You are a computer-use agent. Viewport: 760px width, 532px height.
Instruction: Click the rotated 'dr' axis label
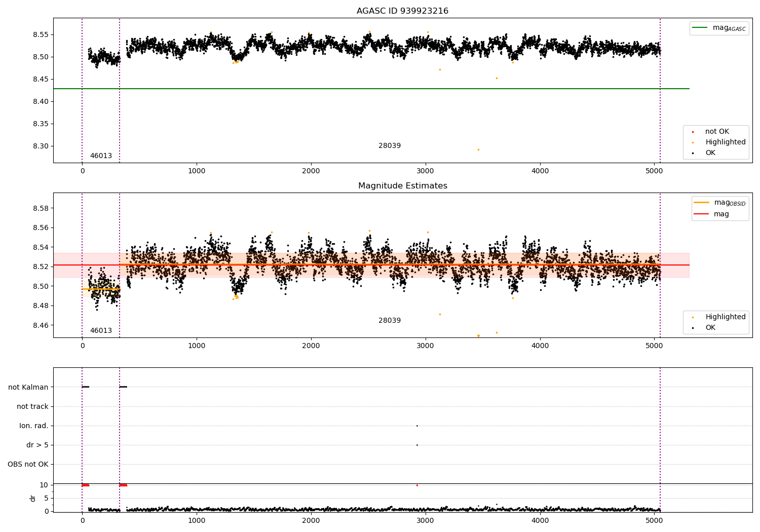33,499
